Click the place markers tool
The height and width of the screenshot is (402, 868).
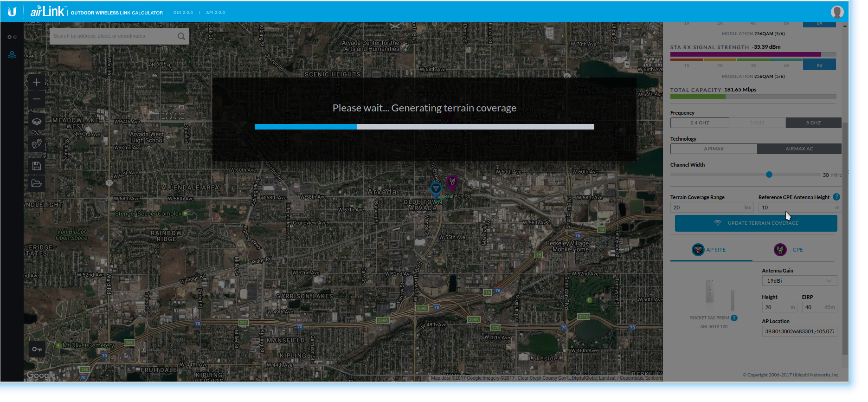(x=37, y=144)
